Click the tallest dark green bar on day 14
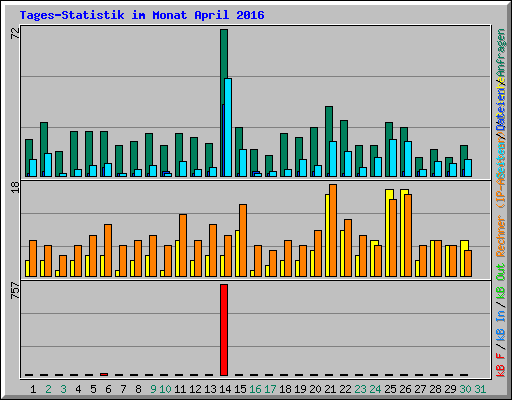Viewport: 512px width, 400px height. tap(224, 67)
